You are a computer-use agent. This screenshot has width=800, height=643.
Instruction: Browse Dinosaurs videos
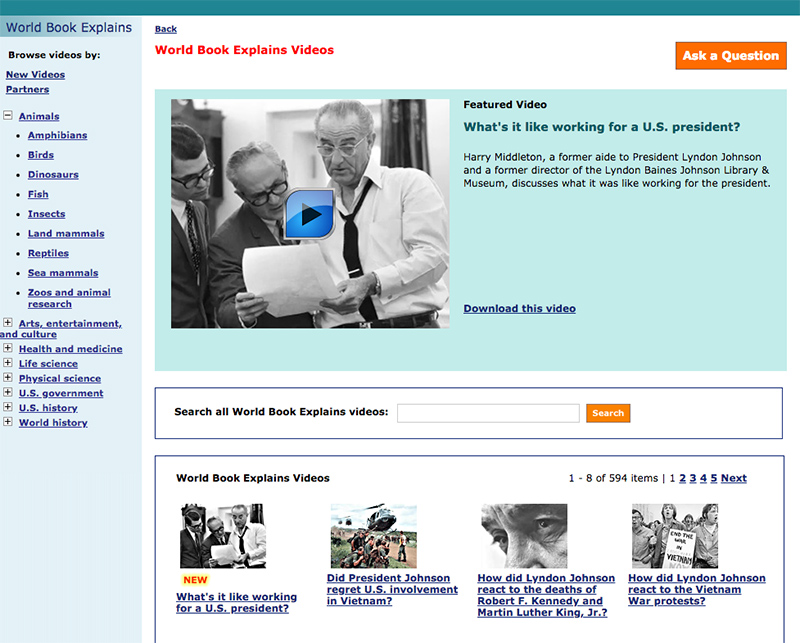click(x=53, y=175)
